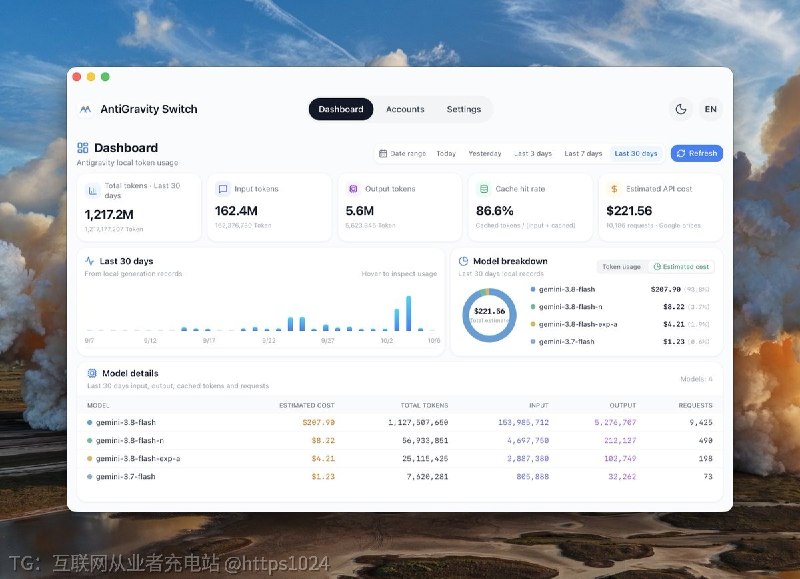Click the Input tokens message icon
Image resolution: width=800 pixels, height=579 pixels.
[x=223, y=189]
